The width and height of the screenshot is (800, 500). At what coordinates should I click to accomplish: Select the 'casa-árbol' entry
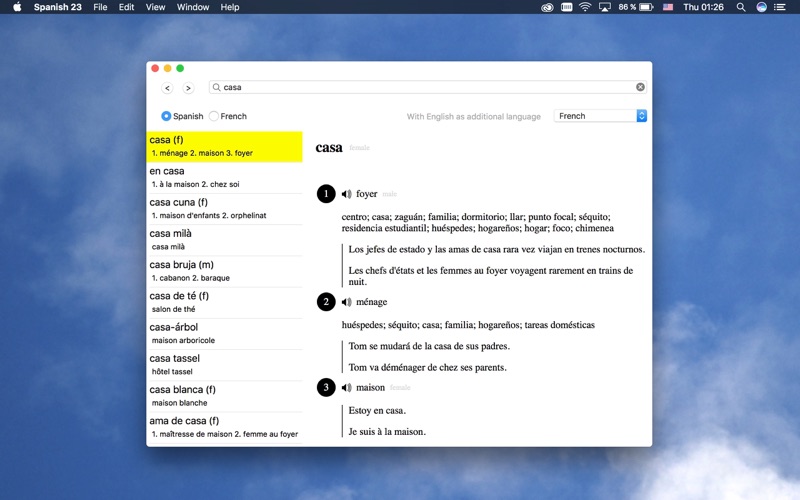(x=224, y=333)
